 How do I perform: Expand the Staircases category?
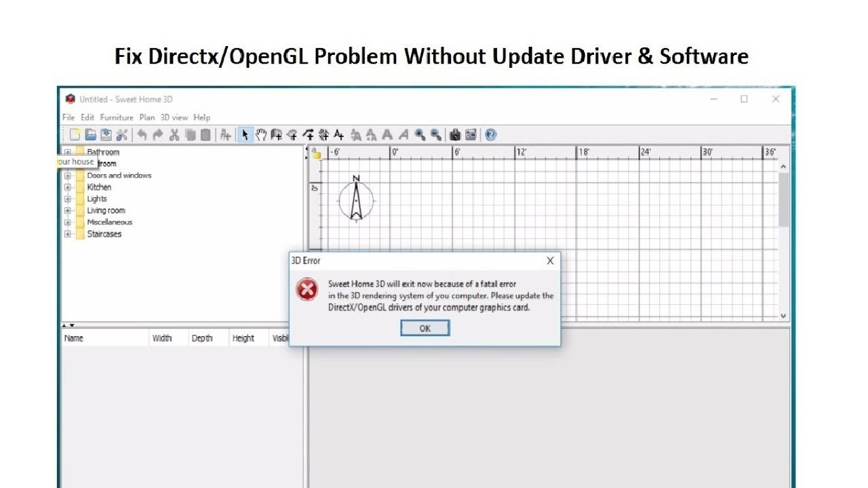pyautogui.click(x=67, y=235)
